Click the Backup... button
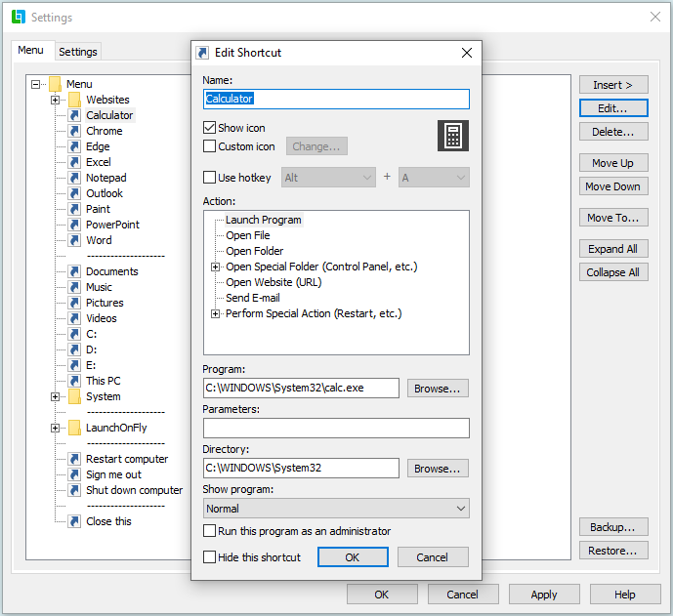673x616 pixels. point(613,527)
